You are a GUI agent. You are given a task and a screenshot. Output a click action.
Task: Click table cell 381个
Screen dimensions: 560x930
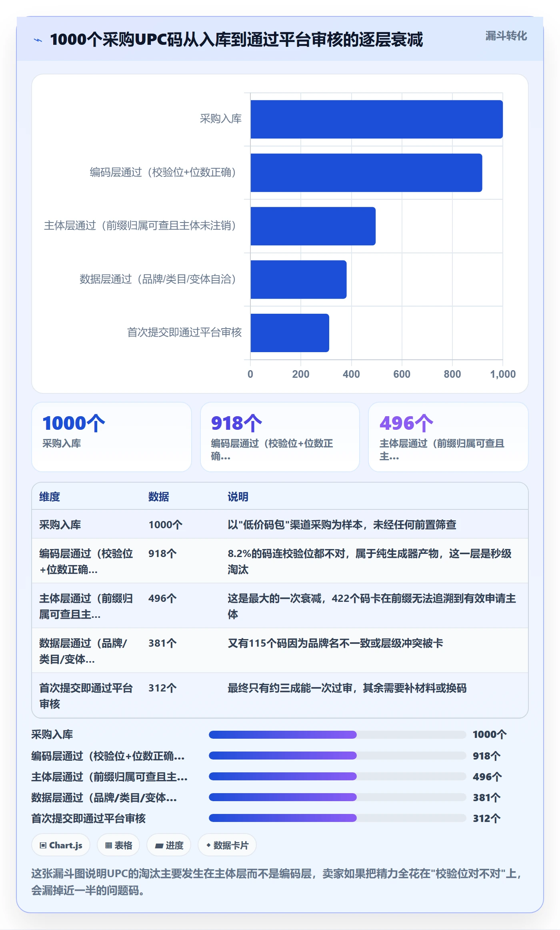point(162,643)
